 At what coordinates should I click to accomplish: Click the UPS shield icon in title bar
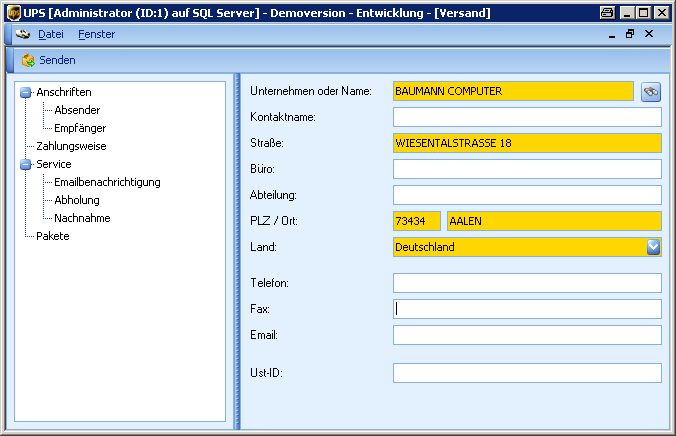coord(14,13)
